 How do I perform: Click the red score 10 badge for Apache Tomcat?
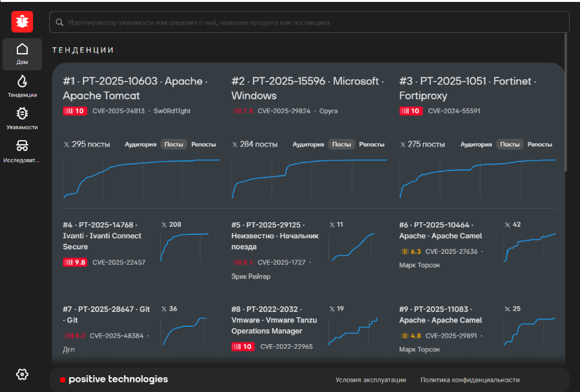click(74, 111)
